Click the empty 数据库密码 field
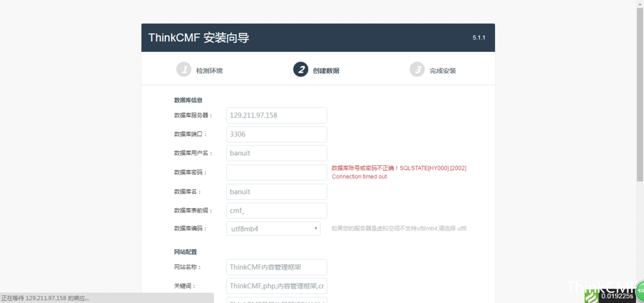 tap(277, 172)
